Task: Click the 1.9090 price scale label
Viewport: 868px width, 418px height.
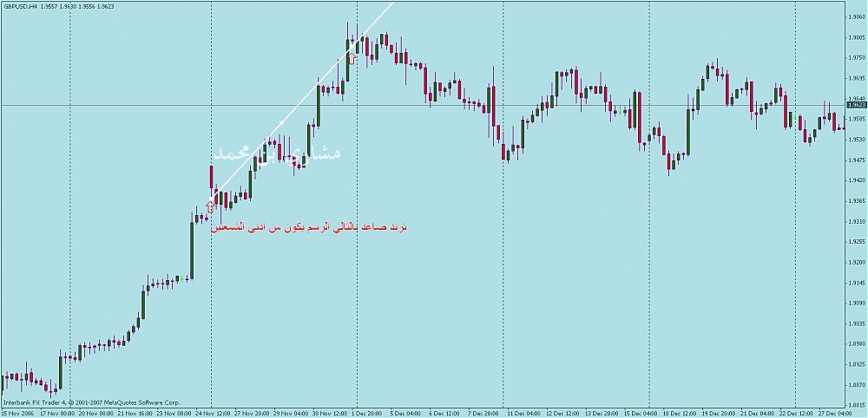Action: [x=854, y=303]
